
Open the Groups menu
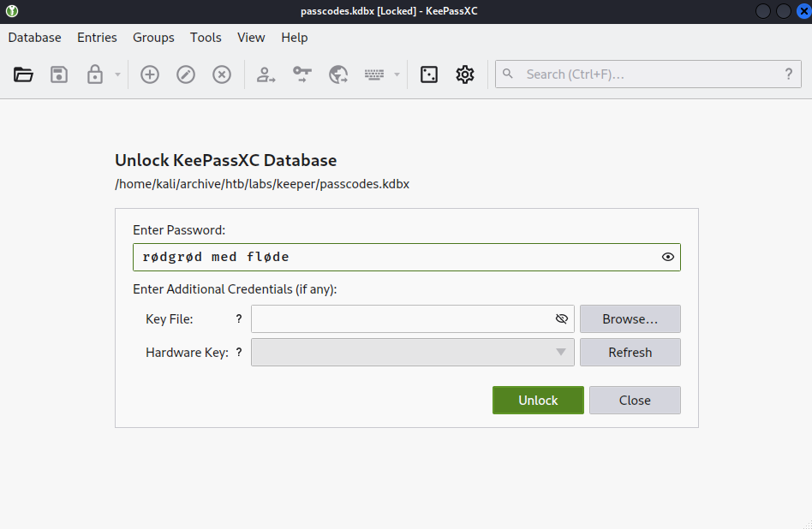point(153,38)
